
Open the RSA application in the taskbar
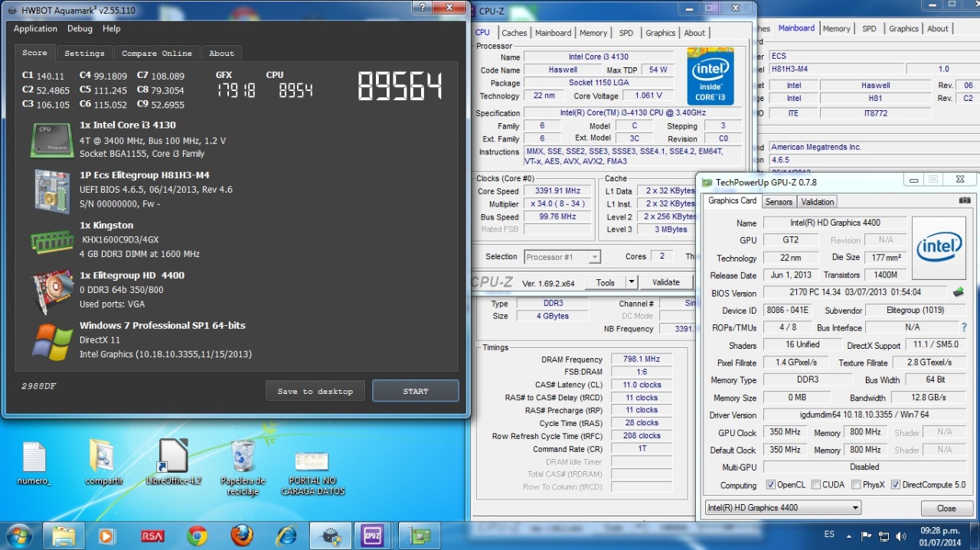pyautogui.click(x=152, y=535)
